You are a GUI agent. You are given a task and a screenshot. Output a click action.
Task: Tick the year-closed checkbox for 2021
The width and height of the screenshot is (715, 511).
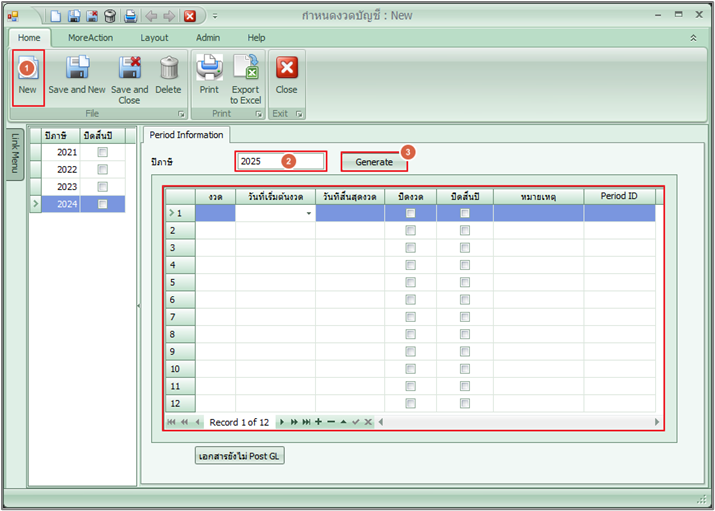coord(102,153)
